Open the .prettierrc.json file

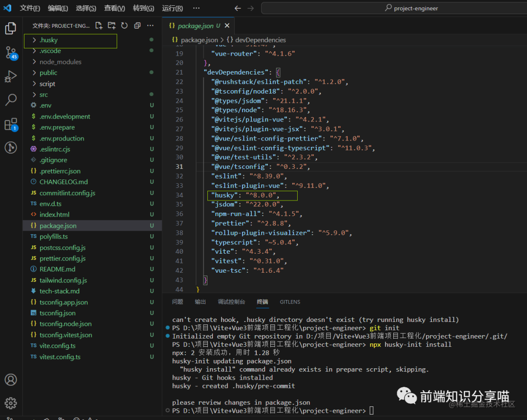point(92,171)
